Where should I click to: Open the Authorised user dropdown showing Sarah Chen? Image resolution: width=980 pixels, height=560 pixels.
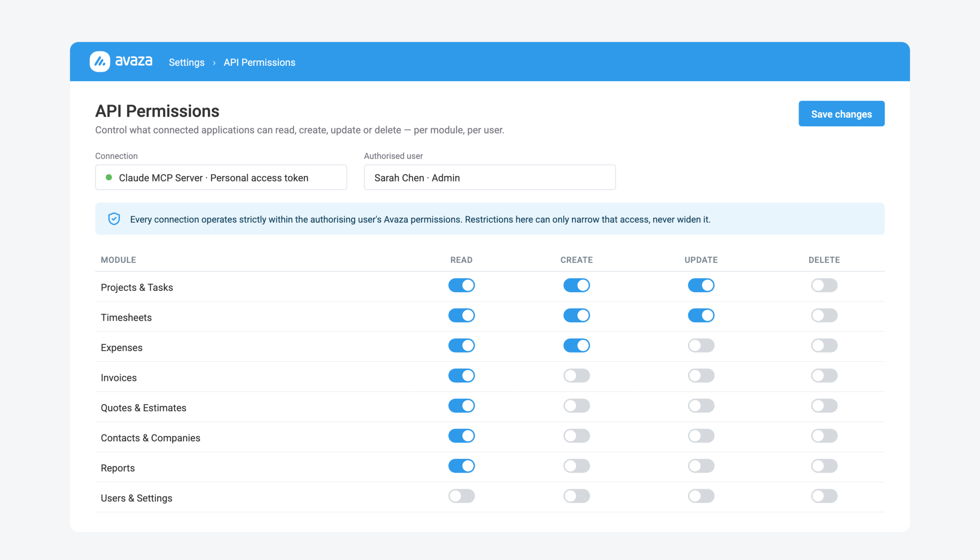[x=489, y=177]
